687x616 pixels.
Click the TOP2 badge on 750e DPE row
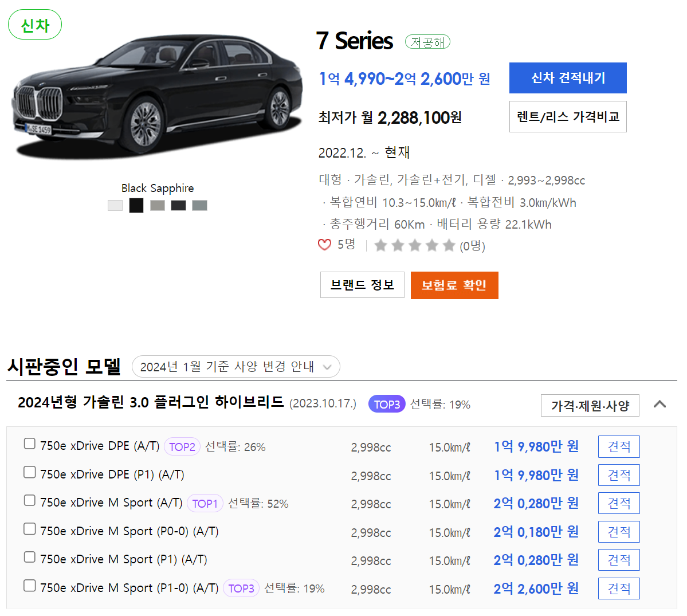(x=182, y=447)
